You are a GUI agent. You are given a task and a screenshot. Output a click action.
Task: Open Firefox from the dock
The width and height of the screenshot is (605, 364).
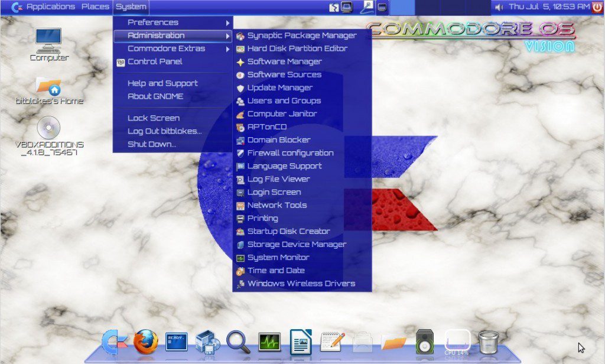(145, 342)
